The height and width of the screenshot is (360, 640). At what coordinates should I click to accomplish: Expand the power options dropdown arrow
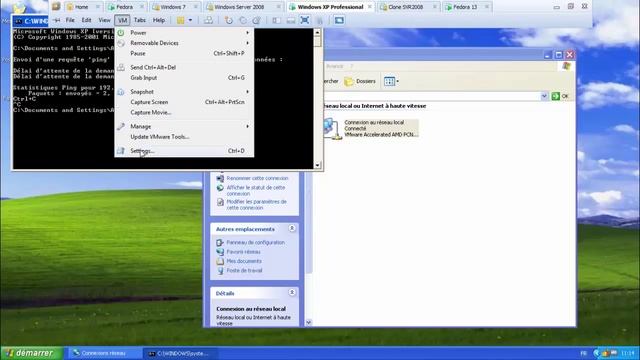click(x=190, y=20)
